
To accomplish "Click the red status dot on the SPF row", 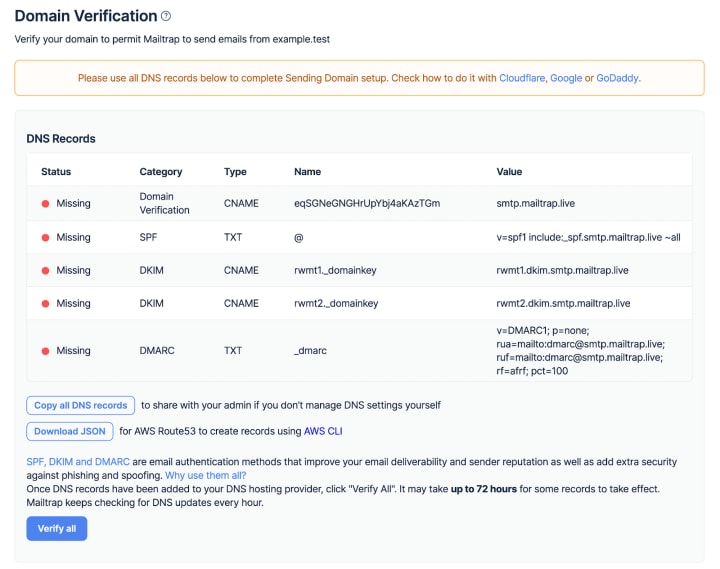I will tap(45, 237).
